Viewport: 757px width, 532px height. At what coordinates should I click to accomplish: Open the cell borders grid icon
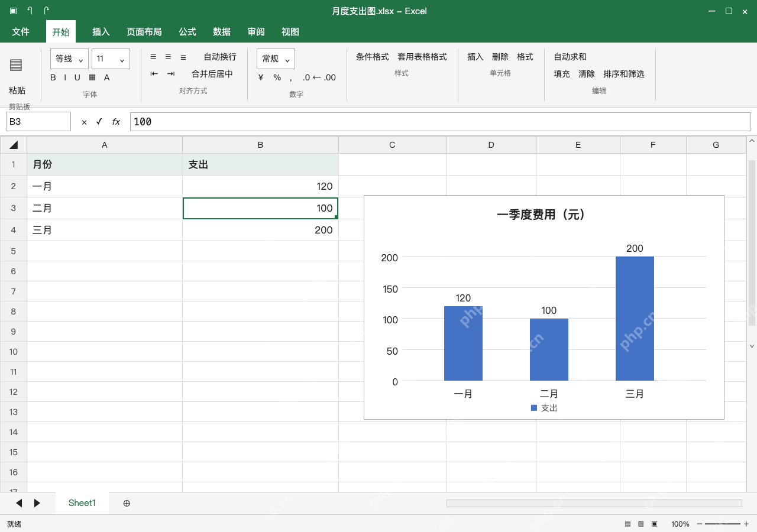pos(92,77)
